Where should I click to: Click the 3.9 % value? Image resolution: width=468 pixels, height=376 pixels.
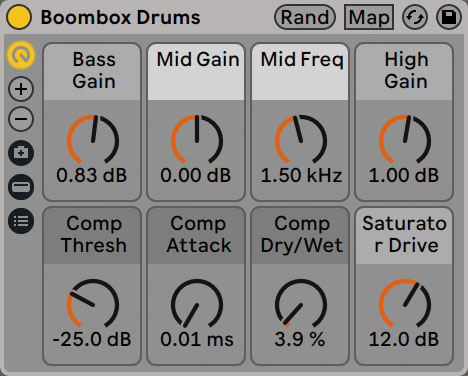click(x=300, y=339)
